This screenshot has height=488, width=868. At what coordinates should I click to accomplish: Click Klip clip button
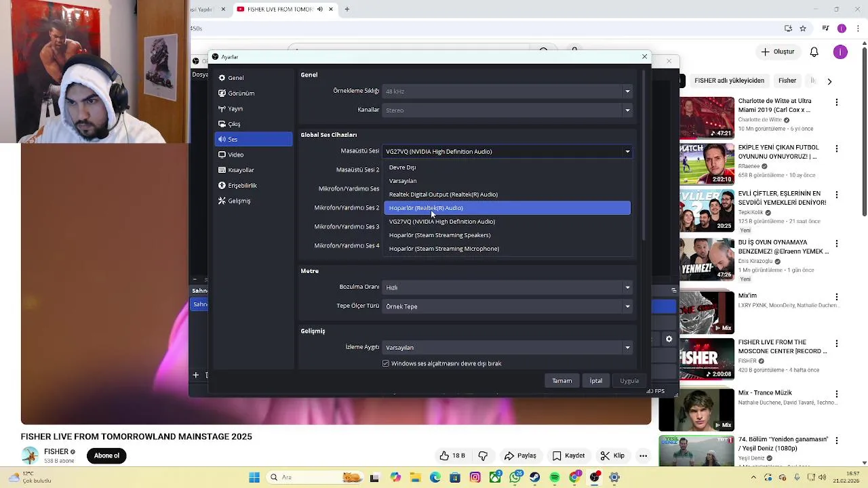[612, 456]
